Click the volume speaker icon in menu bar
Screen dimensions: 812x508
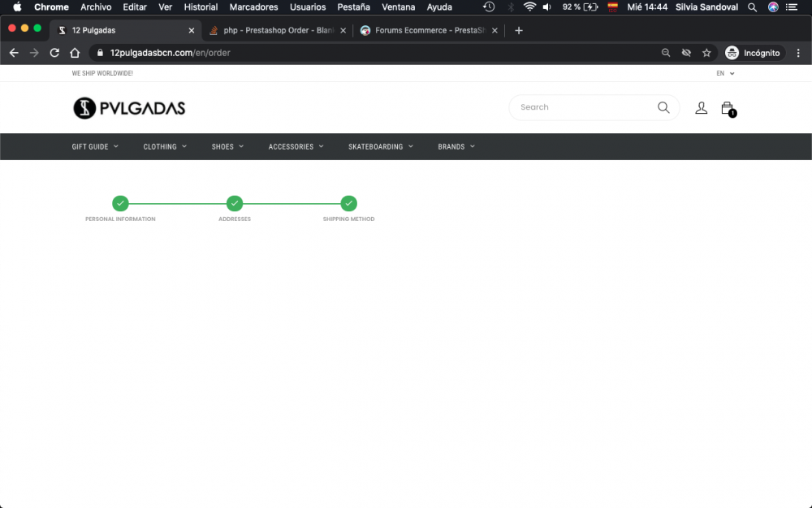[x=546, y=7]
